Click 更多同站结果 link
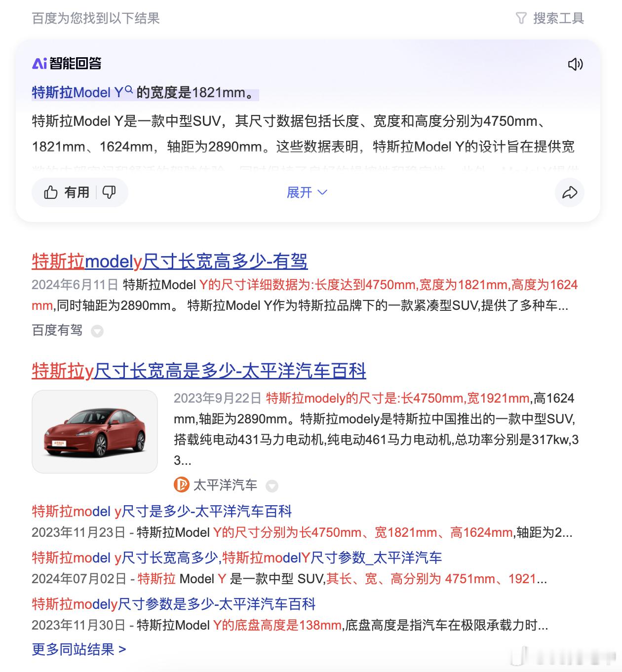The width and height of the screenshot is (622, 672). tap(79, 649)
